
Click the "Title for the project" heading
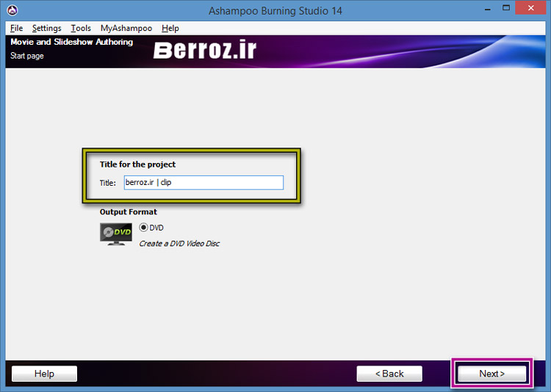coord(137,164)
